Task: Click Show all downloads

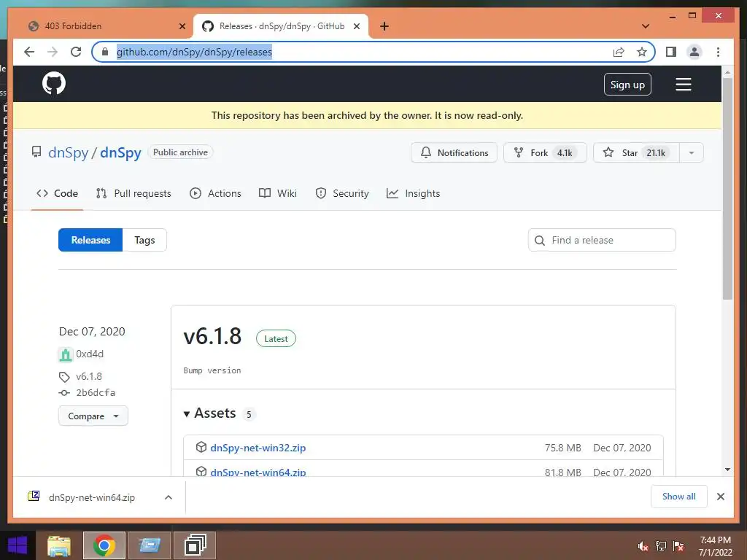Action: point(679,497)
